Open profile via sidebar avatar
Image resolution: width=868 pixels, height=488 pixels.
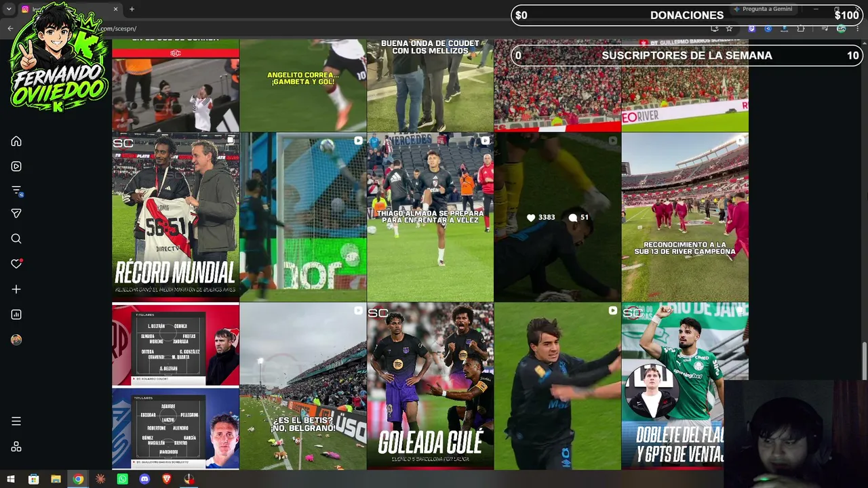pos(16,340)
